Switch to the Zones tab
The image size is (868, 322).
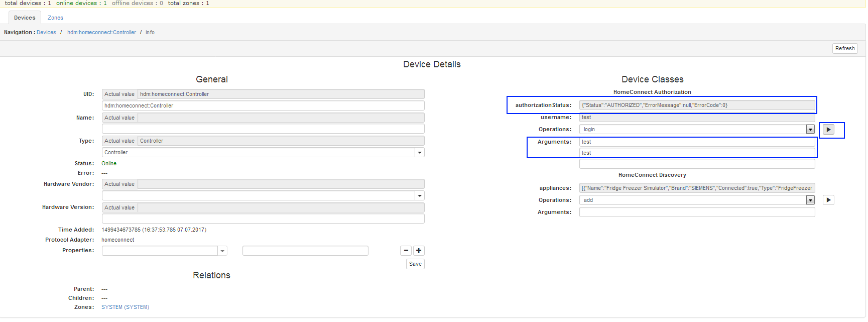55,18
